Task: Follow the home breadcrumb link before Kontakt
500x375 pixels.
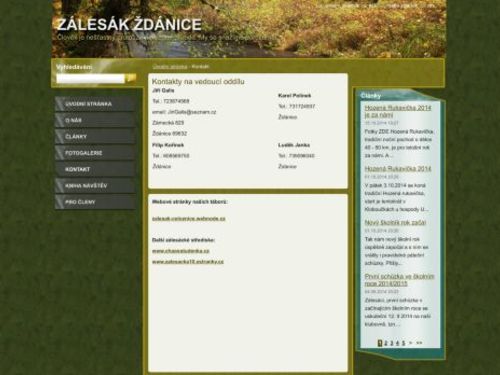Action: (x=170, y=67)
